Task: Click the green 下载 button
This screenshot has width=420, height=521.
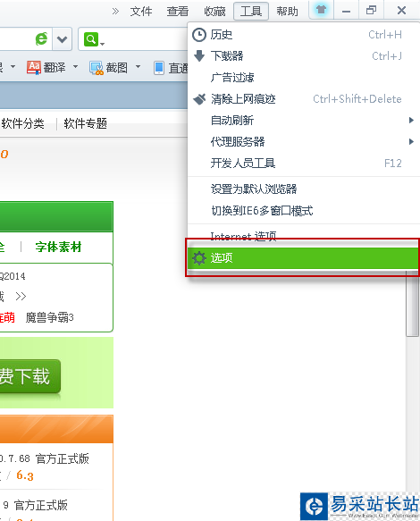Action: (29, 376)
